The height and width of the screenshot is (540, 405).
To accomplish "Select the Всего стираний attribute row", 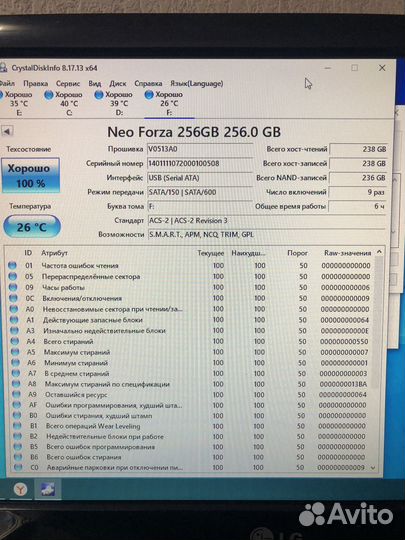I will [x=190, y=341].
